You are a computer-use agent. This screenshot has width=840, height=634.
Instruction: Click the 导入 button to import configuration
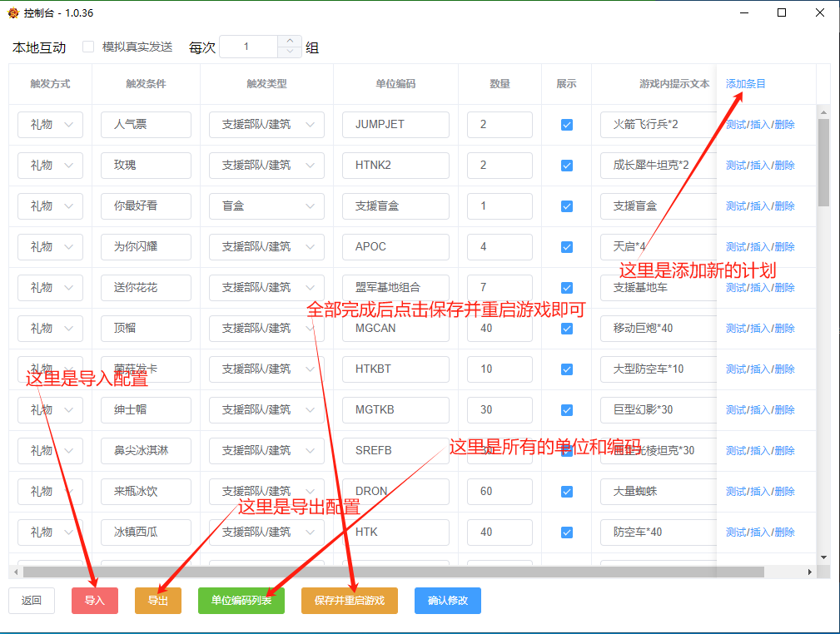[94, 600]
